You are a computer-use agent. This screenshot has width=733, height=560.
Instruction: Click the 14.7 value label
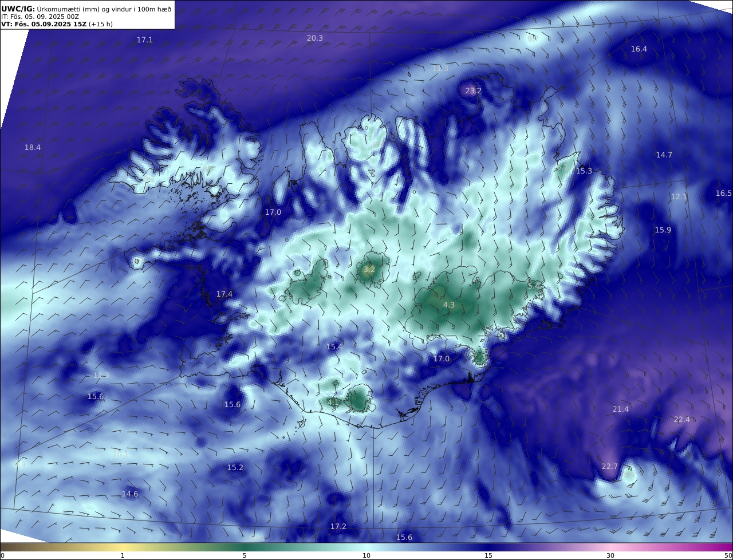pyautogui.click(x=664, y=155)
